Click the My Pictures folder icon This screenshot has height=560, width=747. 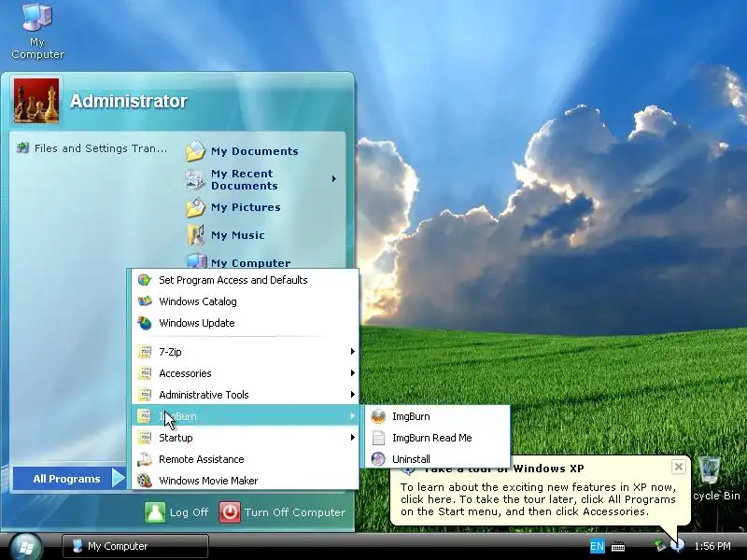point(195,207)
